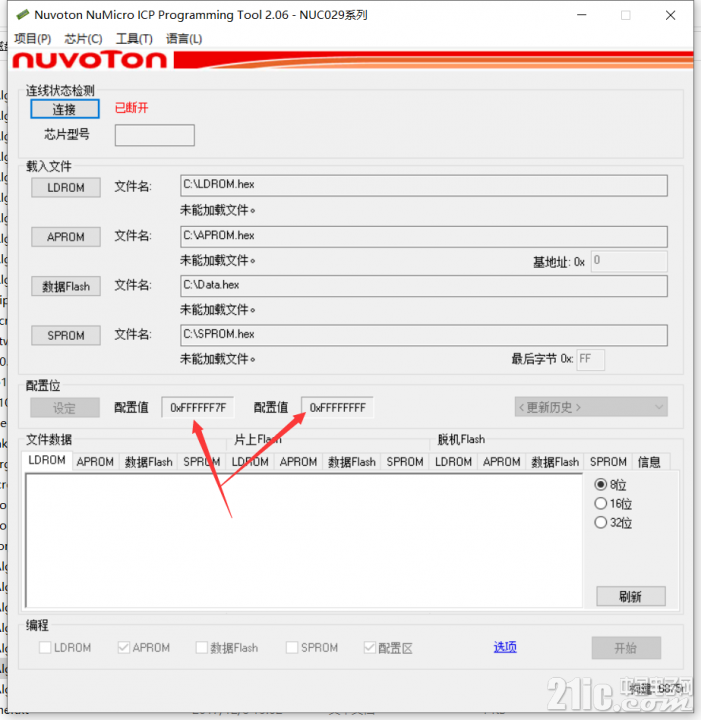Select the SPROM tab under 脱机Flash

click(608, 461)
